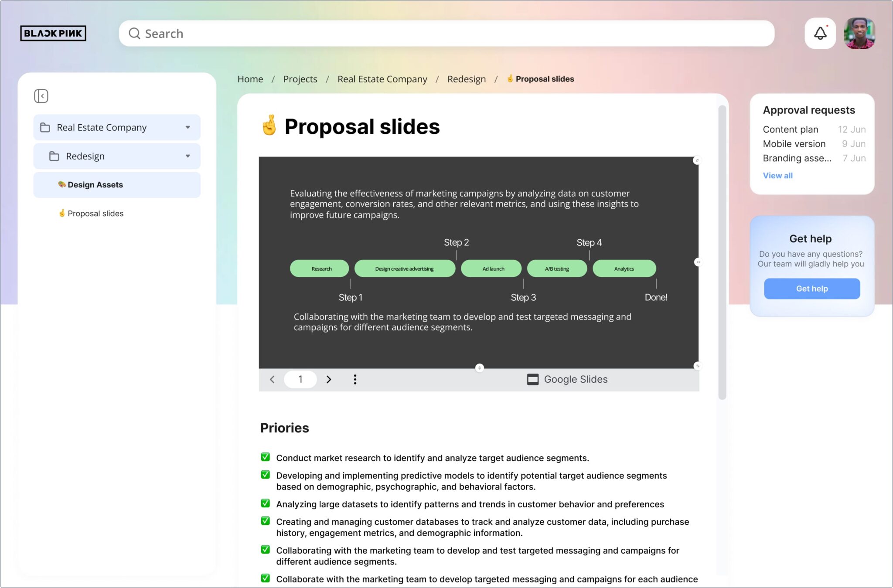Toggle checkbox for Analyzing large datasets item
The width and height of the screenshot is (893, 588).
coord(265,503)
